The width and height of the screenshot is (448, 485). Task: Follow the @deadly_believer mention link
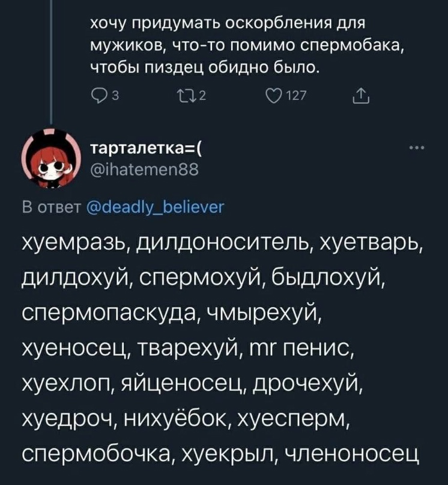pos(155,207)
